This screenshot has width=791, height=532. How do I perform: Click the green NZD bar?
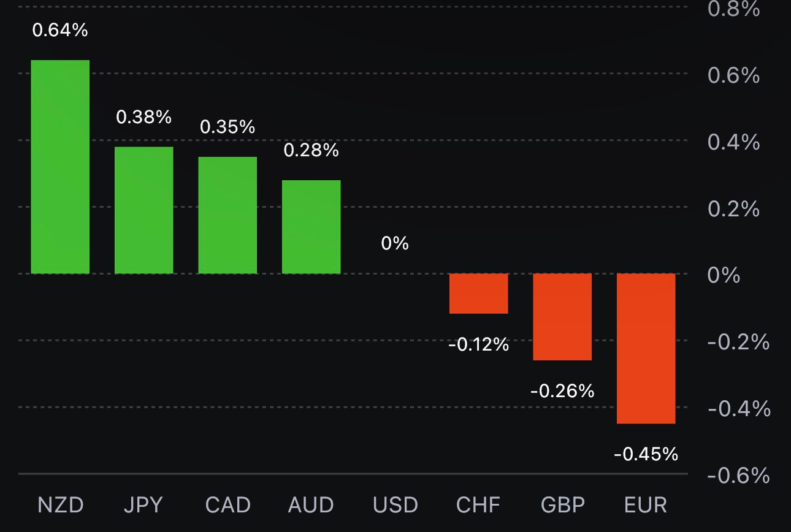(60, 167)
